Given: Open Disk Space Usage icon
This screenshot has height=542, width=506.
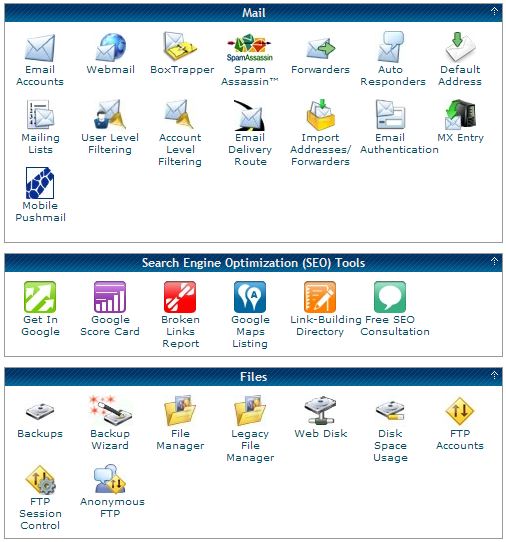Looking at the screenshot, I should [390, 410].
